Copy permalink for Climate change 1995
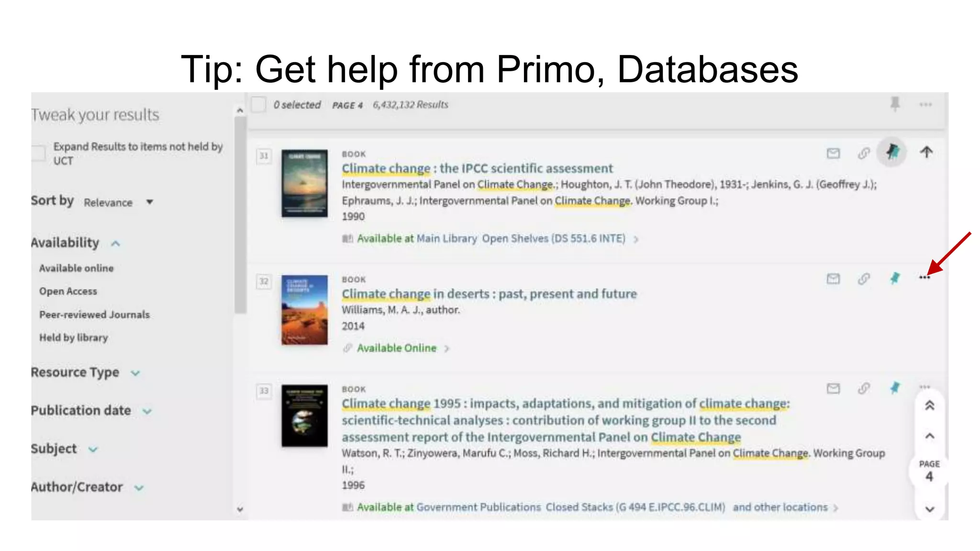Image resolution: width=980 pixels, height=551 pixels. [x=864, y=388]
